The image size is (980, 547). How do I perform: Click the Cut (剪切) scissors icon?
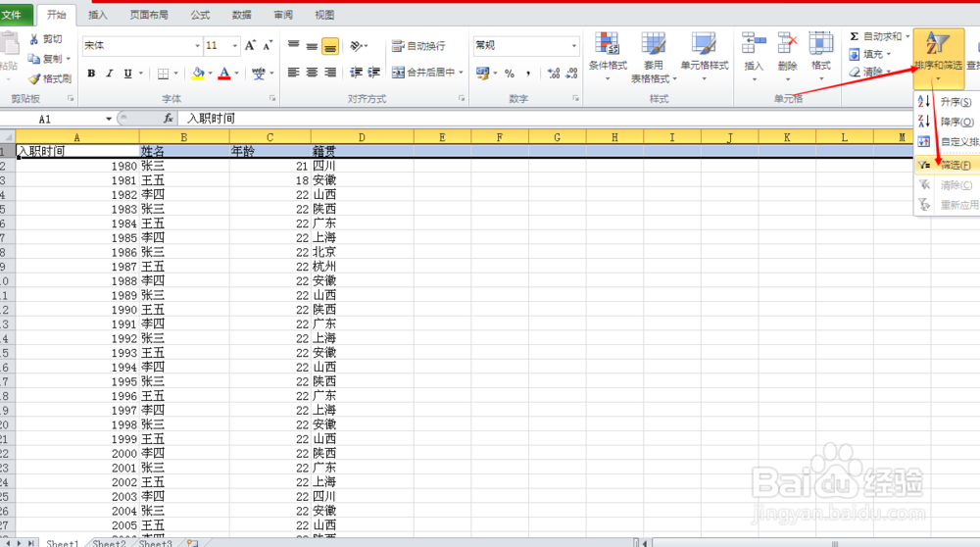pos(34,39)
